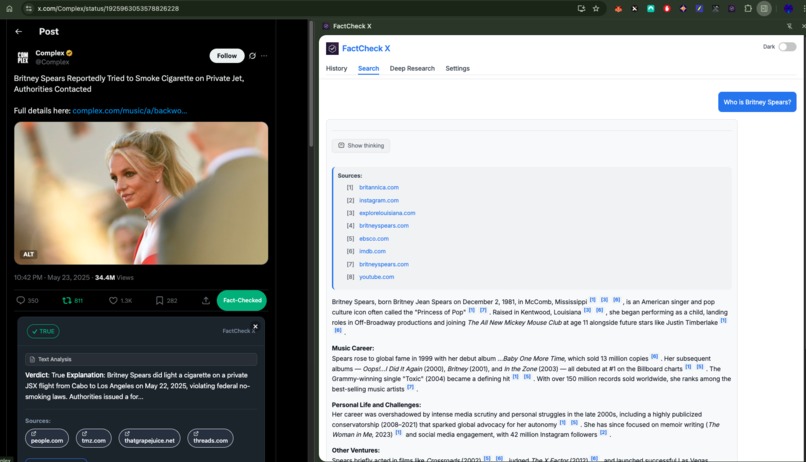
Task: Click the ALT badge on the image
Action: click(28, 254)
